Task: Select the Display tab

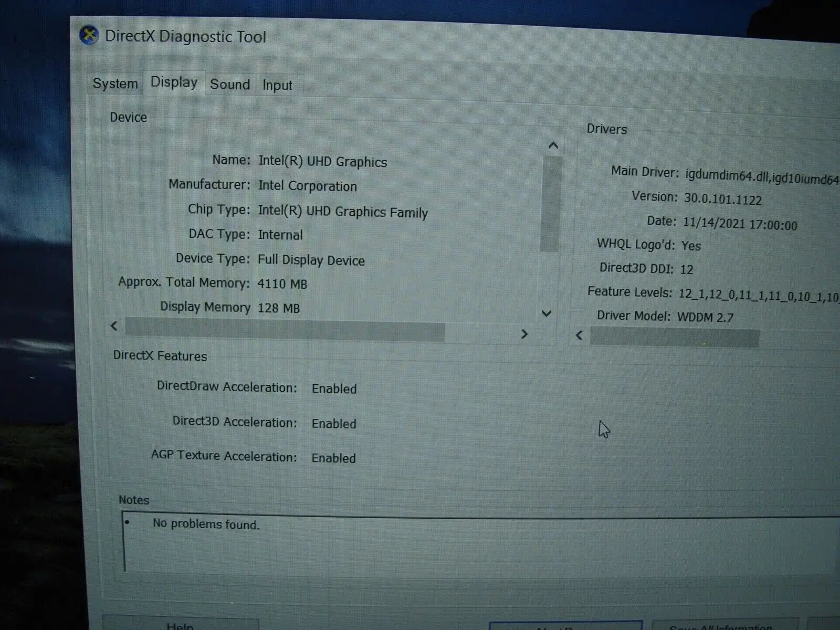Action: tap(174, 82)
